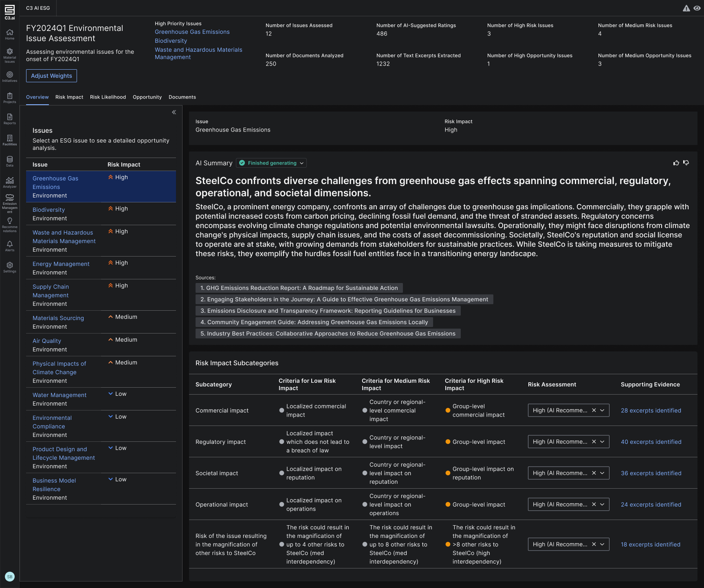
Task: Open 40 excerpts identified link
Action: coord(651,442)
